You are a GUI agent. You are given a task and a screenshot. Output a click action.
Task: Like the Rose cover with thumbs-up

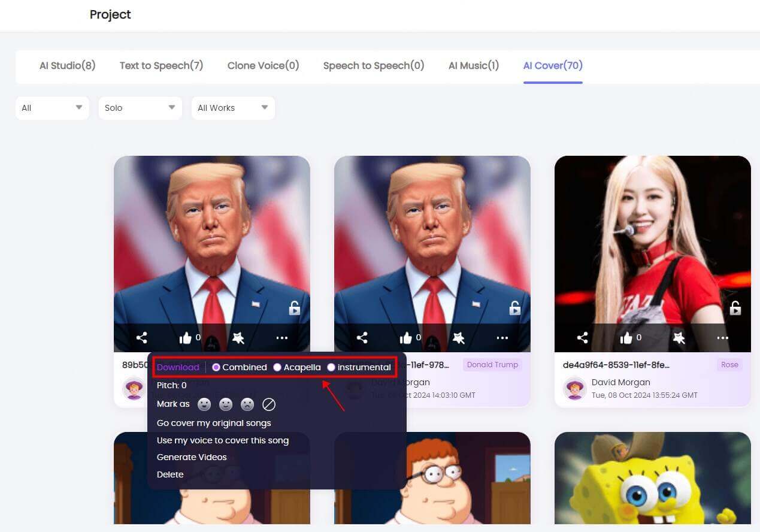pos(626,338)
